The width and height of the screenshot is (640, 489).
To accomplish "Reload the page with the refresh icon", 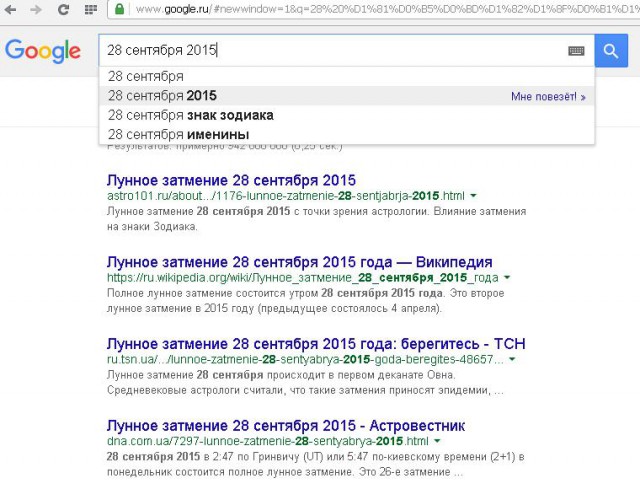I will (x=63, y=9).
